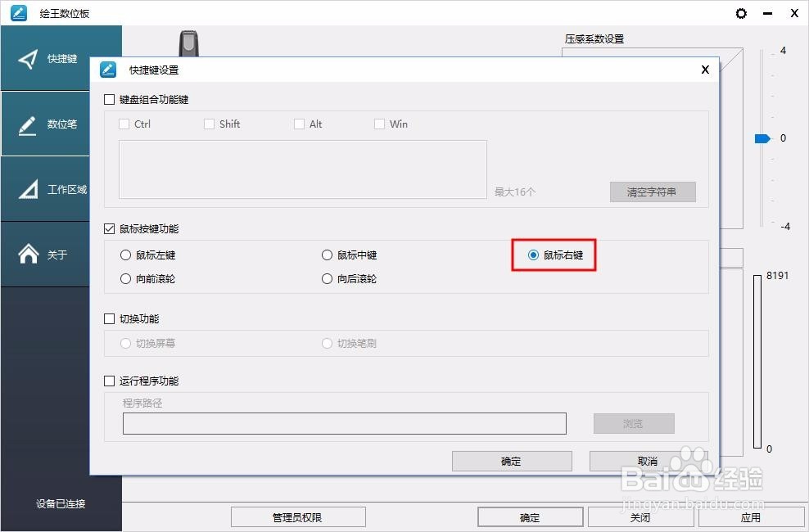
Task: Choose the 向后滚轮 option
Action: tap(327, 278)
